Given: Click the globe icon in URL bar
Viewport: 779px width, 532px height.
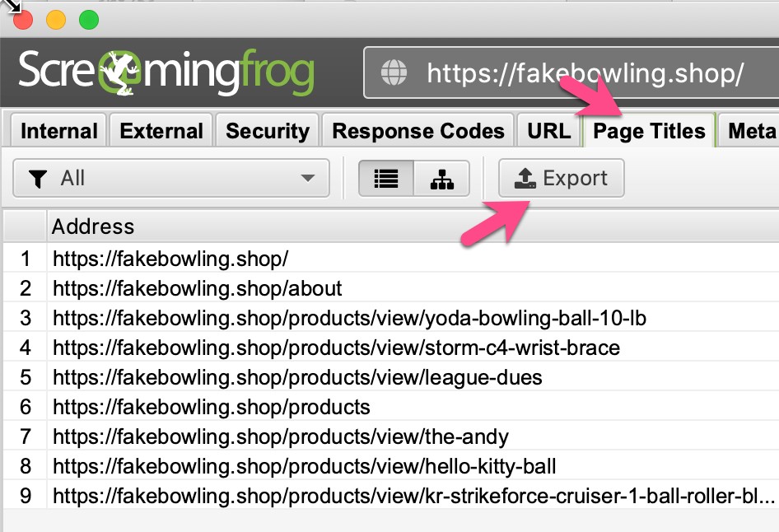Looking at the screenshot, I should tap(394, 74).
